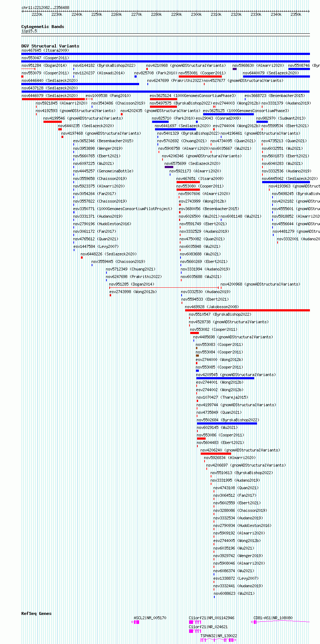Image resolution: width=320 pixels, height=644 pixels.
Task: Select the nsv1120237 (Alsmadi2014) label
Action: pyautogui.click(x=99, y=73)
